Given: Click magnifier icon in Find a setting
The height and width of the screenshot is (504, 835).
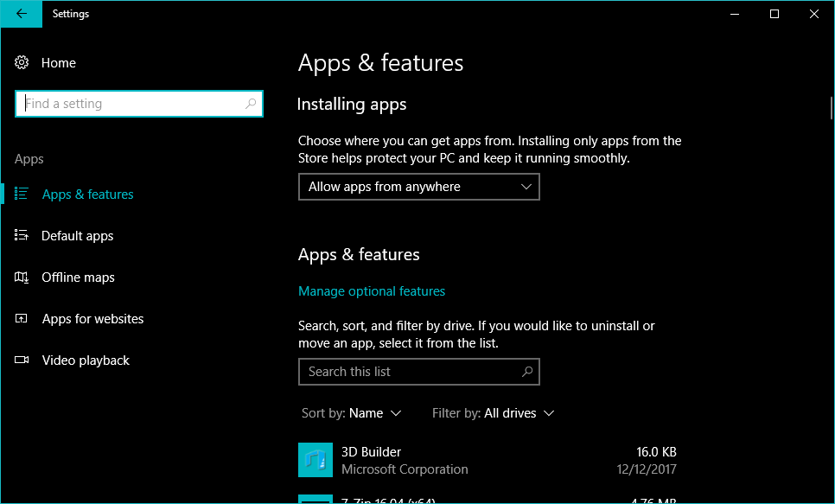Looking at the screenshot, I should click(x=251, y=104).
